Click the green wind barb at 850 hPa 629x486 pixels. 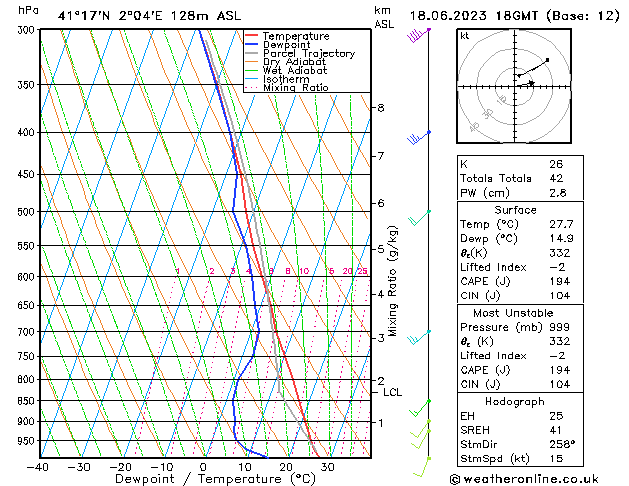420,408
